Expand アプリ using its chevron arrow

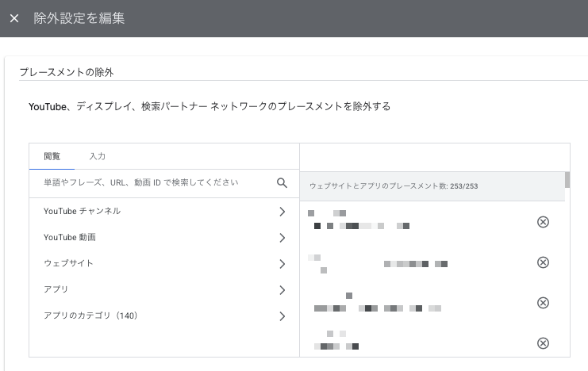pyautogui.click(x=282, y=290)
